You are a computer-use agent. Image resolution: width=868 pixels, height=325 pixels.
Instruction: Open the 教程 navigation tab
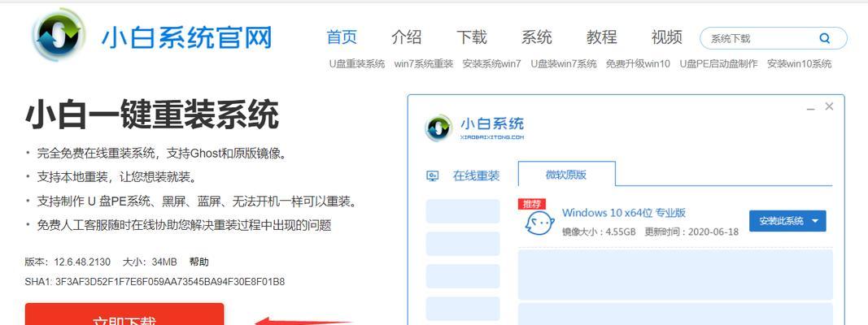tap(602, 37)
